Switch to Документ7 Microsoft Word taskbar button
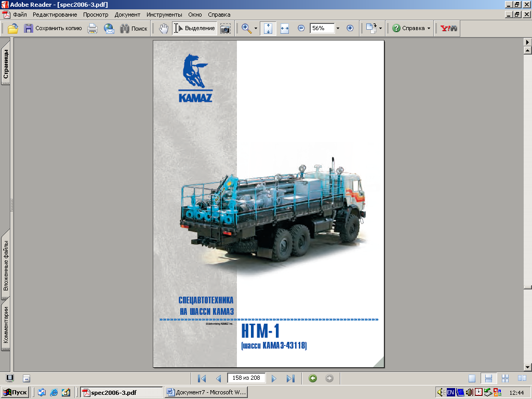 pos(206,393)
